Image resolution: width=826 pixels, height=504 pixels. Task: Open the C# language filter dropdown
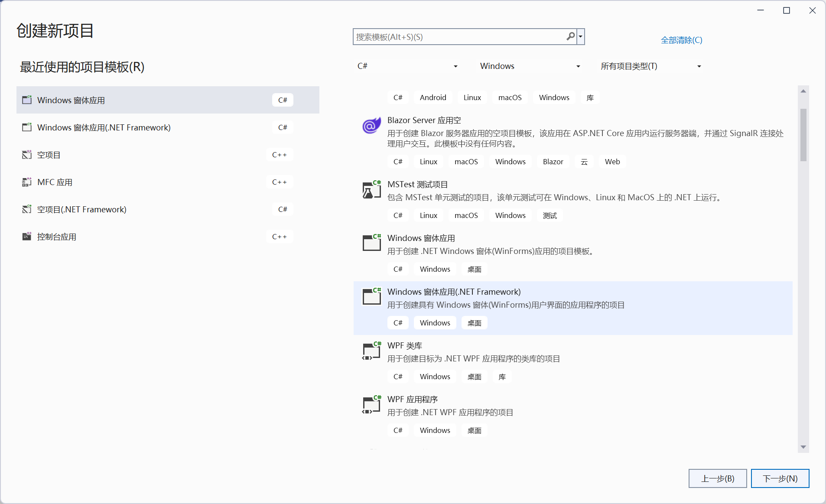[x=407, y=66]
